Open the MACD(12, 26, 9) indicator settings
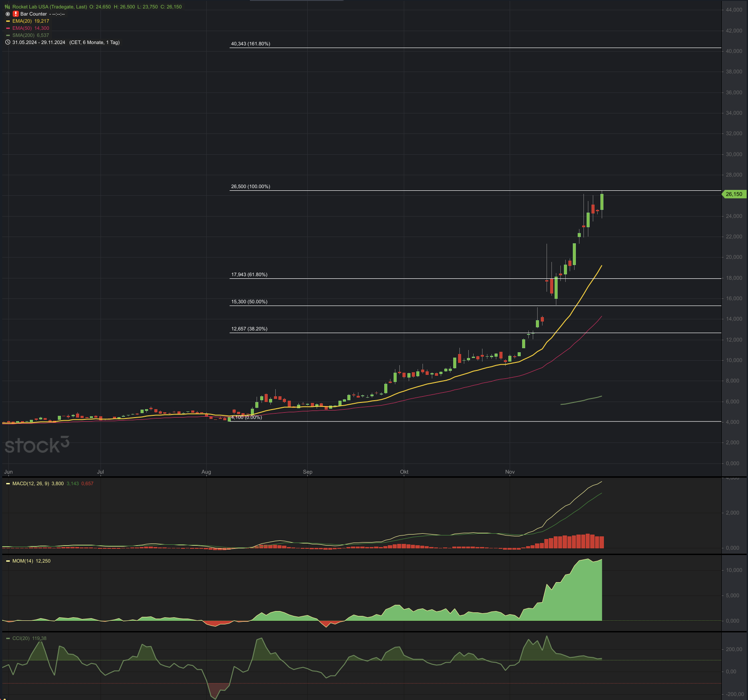The image size is (748, 700). (x=31, y=483)
